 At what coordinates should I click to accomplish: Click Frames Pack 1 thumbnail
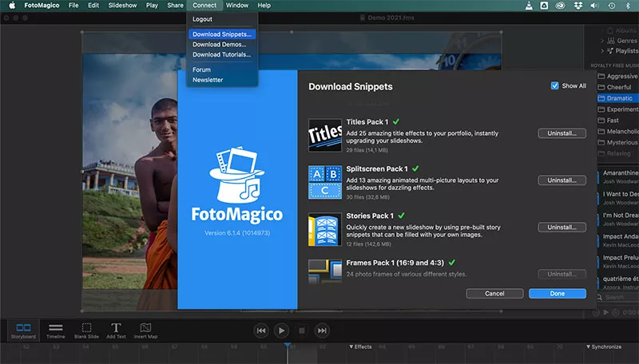click(x=325, y=271)
